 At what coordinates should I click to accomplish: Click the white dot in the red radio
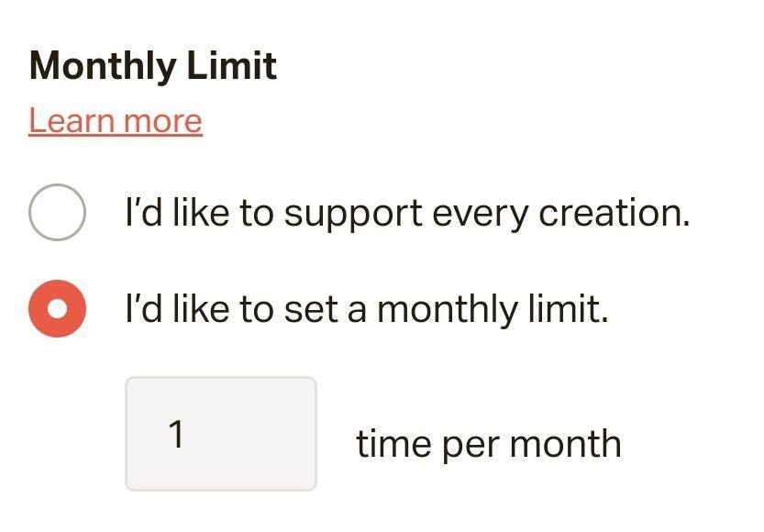(x=58, y=309)
